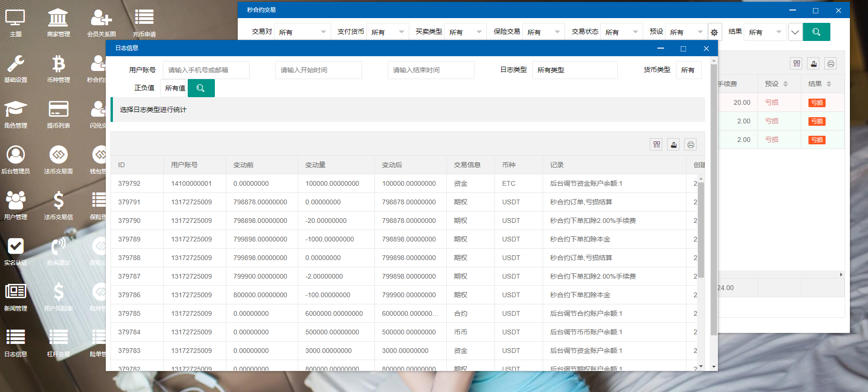The image size is (868, 392).
Task: Toggle sort order on 结果 column
Action: tap(829, 84)
